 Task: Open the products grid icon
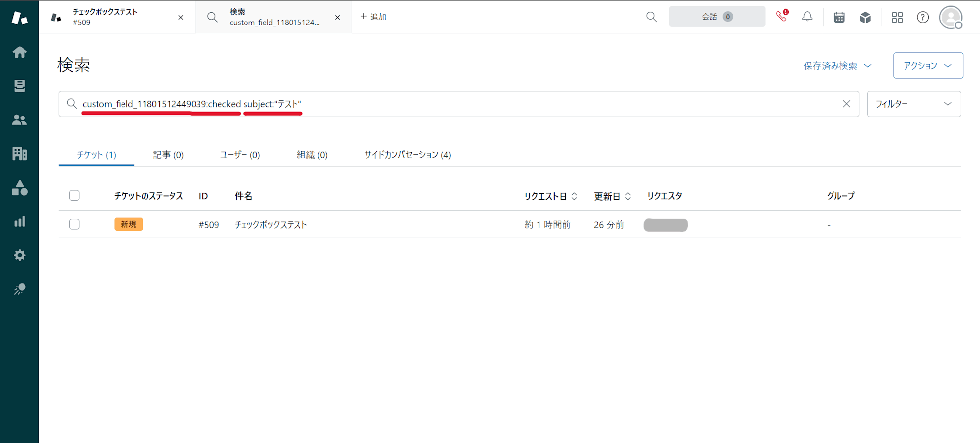click(897, 17)
